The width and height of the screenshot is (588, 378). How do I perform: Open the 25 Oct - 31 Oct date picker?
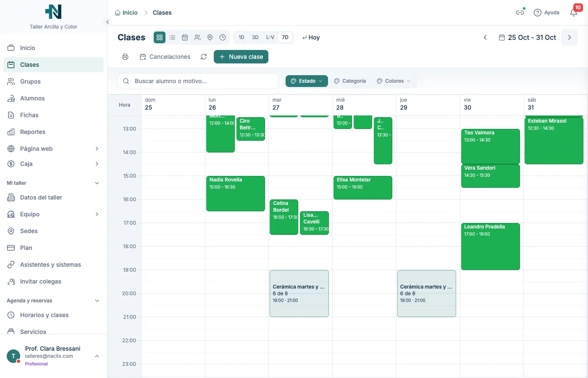coord(527,37)
